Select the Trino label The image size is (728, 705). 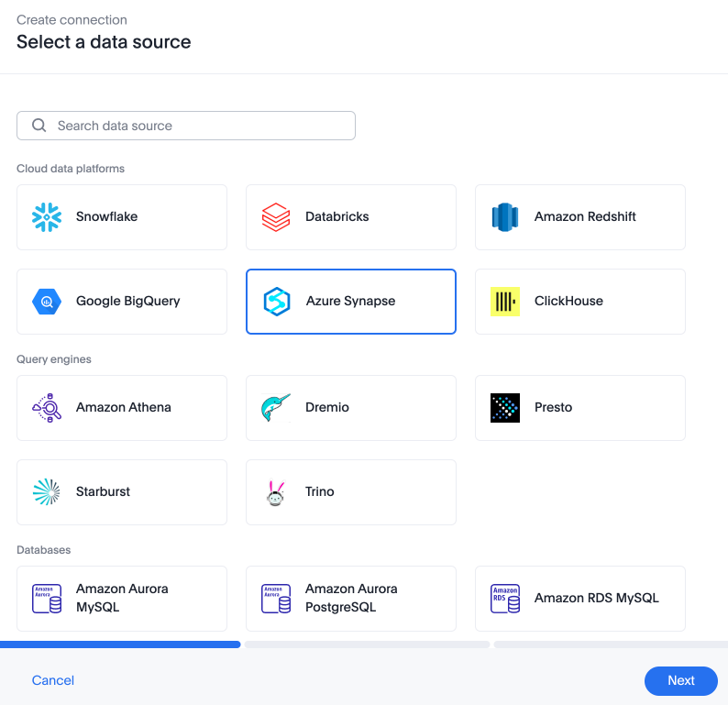pos(320,491)
